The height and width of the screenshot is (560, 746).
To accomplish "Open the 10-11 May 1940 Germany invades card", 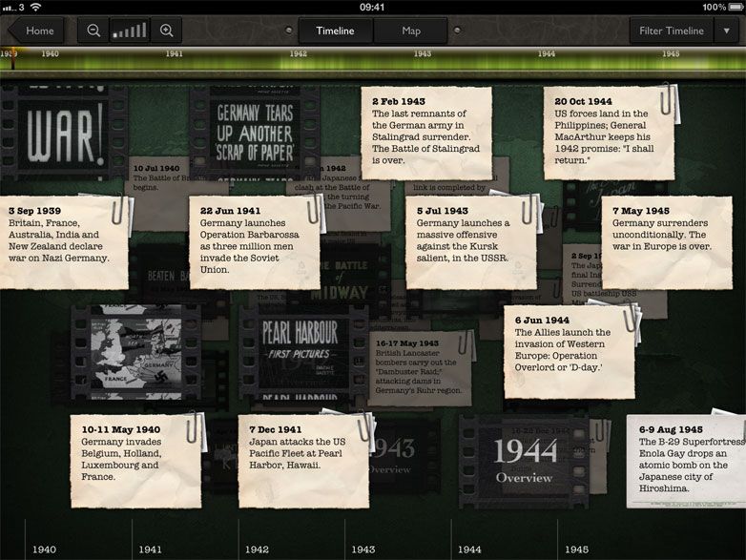I will coord(136,462).
